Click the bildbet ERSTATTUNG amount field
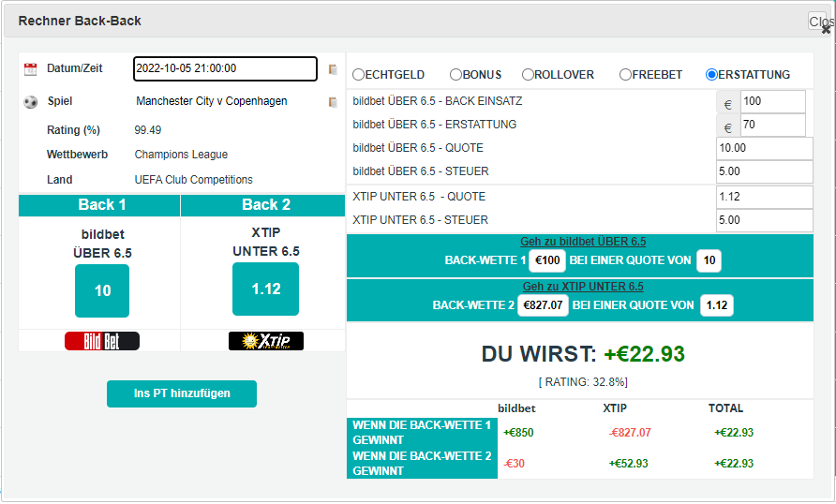The height and width of the screenshot is (504, 836). pyautogui.click(x=772, y=125)
